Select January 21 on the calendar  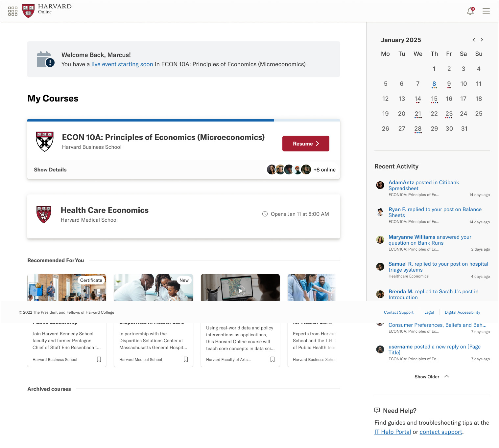(418, 114)
